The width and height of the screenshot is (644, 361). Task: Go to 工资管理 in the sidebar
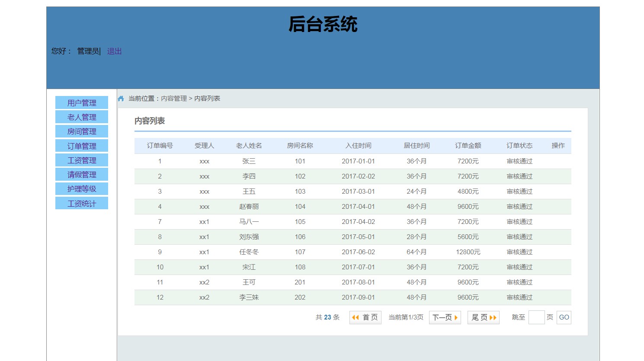(82, 160)
